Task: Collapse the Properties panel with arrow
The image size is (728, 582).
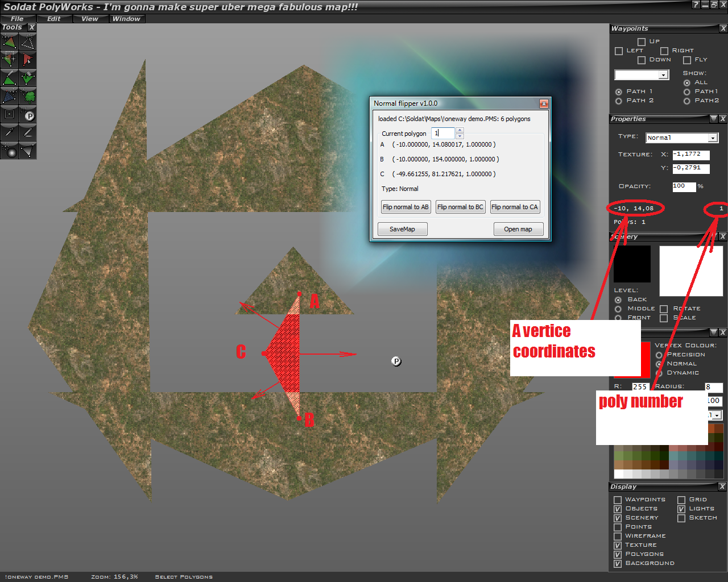Action: [x=714, y=119]
